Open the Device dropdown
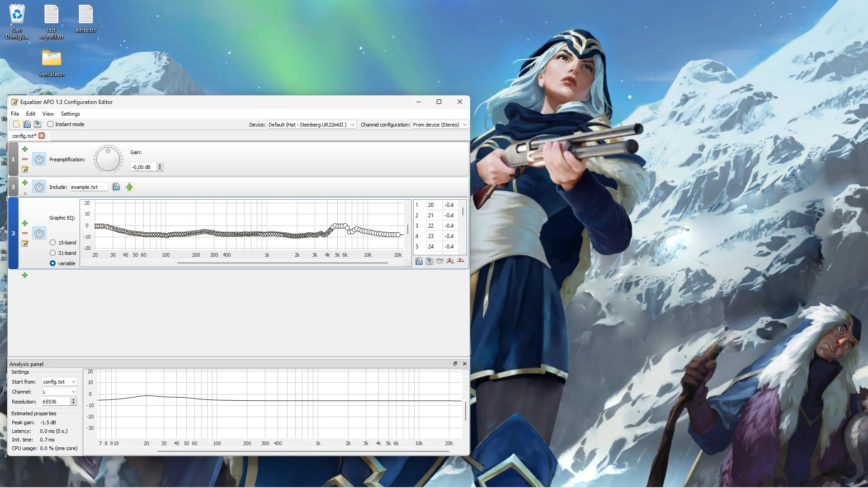Screen dimensions: 868x488 pyautogui.click(x=312, y=125)
